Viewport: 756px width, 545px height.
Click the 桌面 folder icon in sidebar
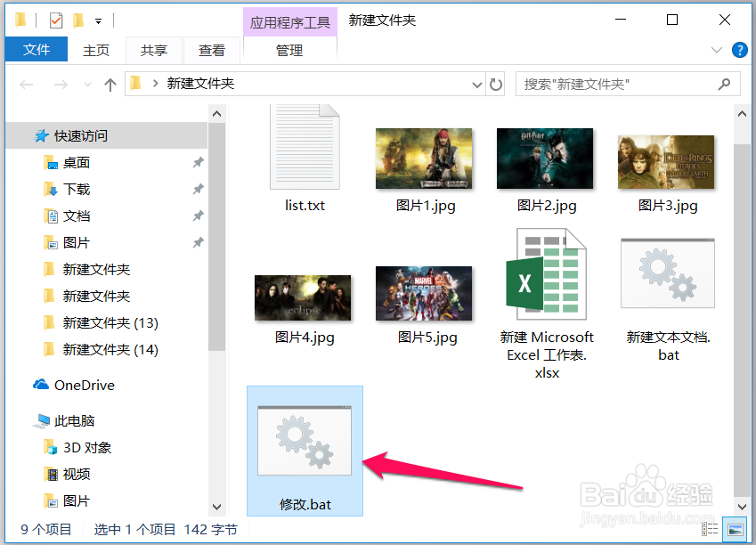[x=50, y=163]
